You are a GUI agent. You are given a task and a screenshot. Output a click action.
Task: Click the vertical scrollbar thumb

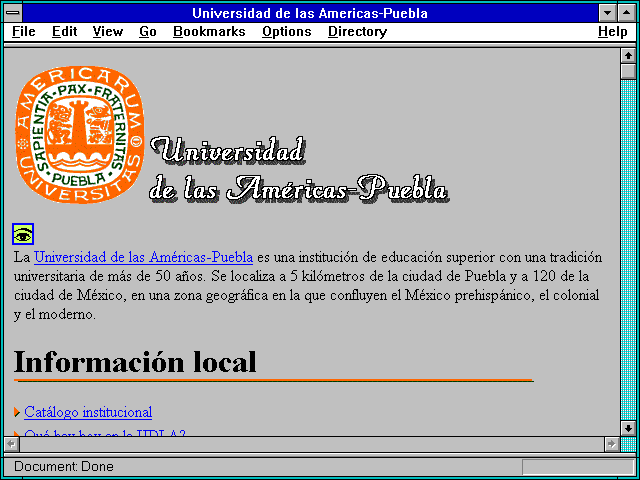click(x=628, y=71)
